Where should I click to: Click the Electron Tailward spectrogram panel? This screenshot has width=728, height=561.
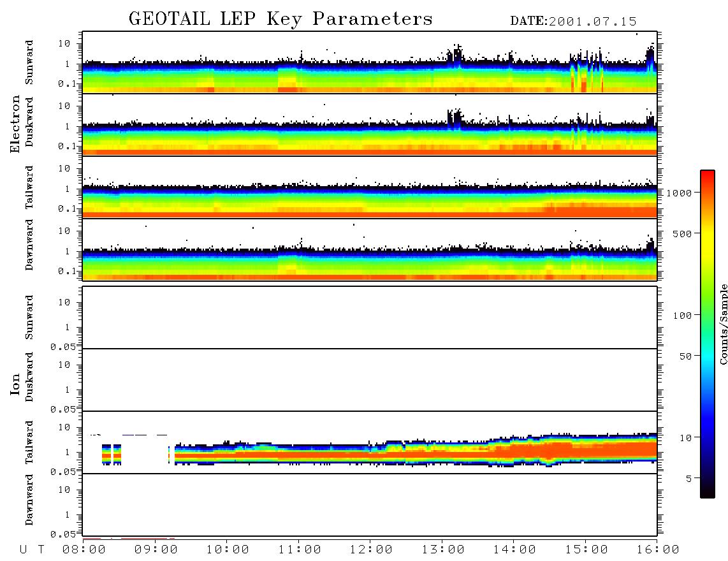[370, 187]
